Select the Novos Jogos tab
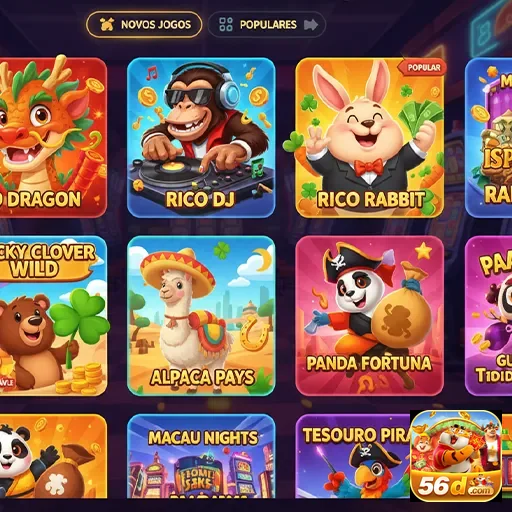512x512 pixels. 144,24
